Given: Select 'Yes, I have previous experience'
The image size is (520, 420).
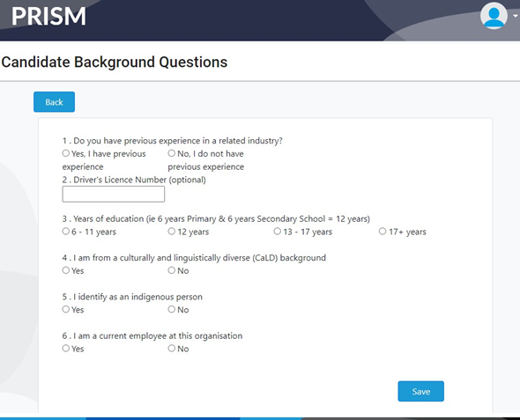Looking at the screenshot, I should [66, 153].
